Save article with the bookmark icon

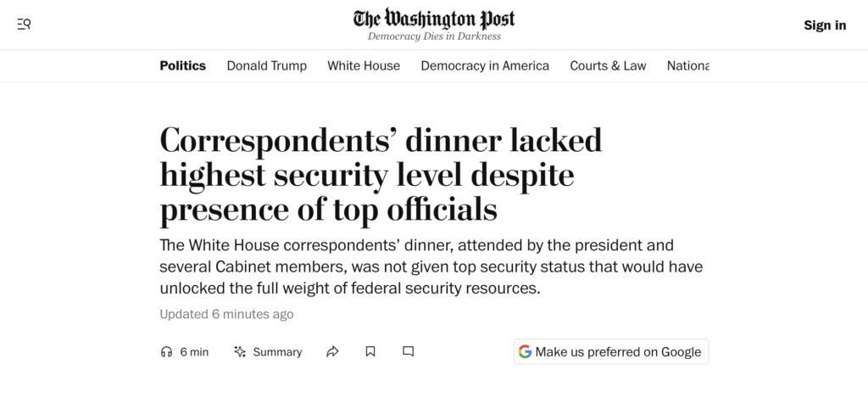370,351
